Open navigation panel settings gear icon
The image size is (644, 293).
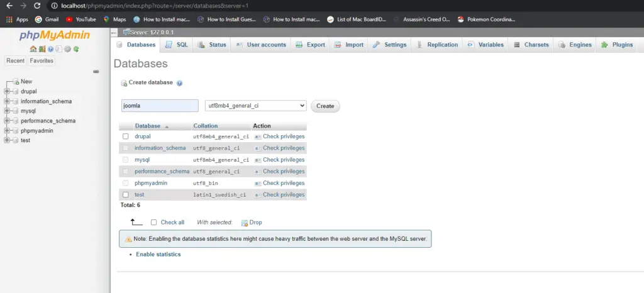tap(67, 49)
